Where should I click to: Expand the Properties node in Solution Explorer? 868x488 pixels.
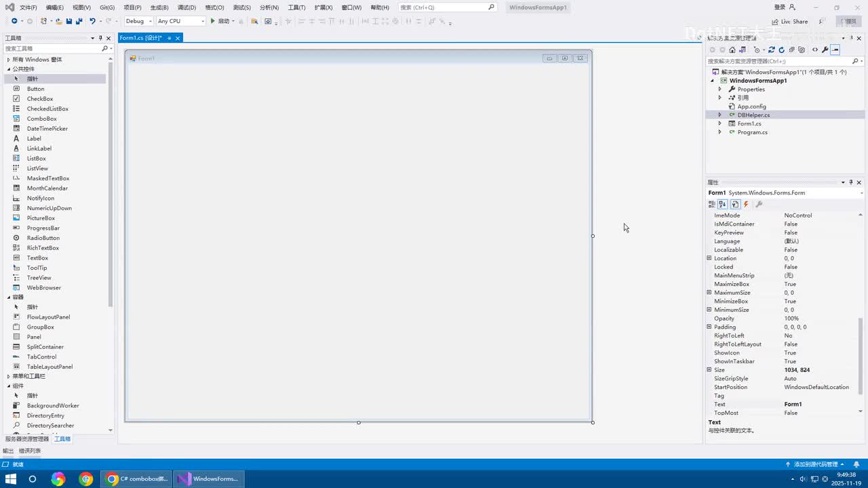pos(720,89)
